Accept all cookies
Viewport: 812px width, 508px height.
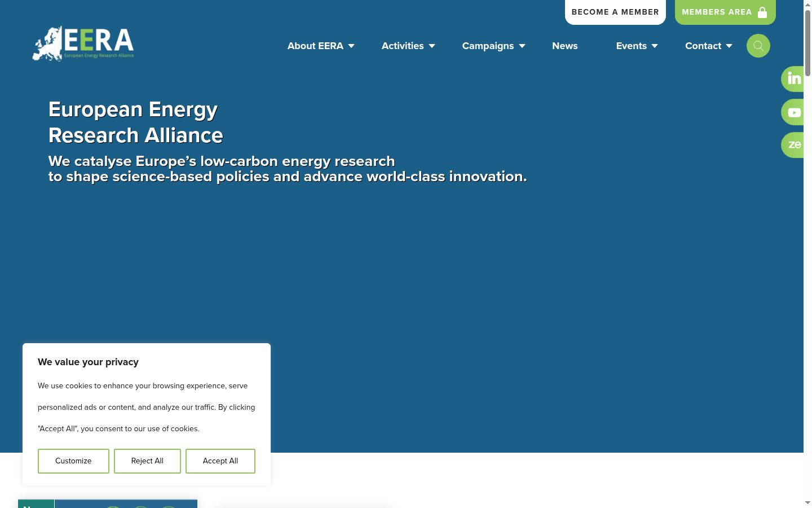(x=220, y=461)
